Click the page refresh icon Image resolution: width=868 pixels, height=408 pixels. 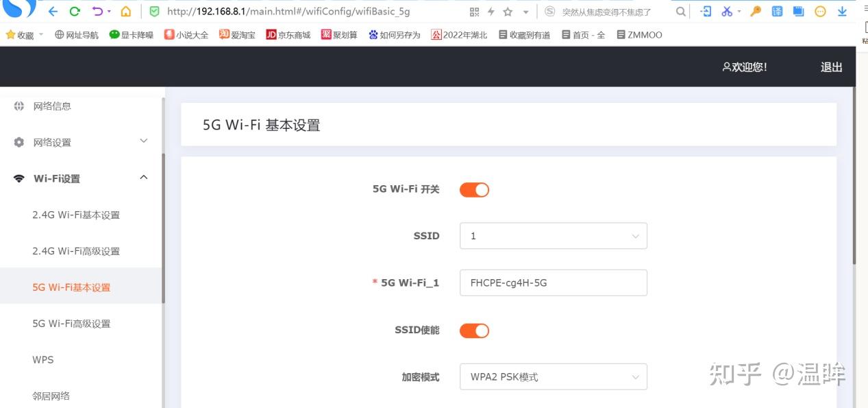(74, 11)
